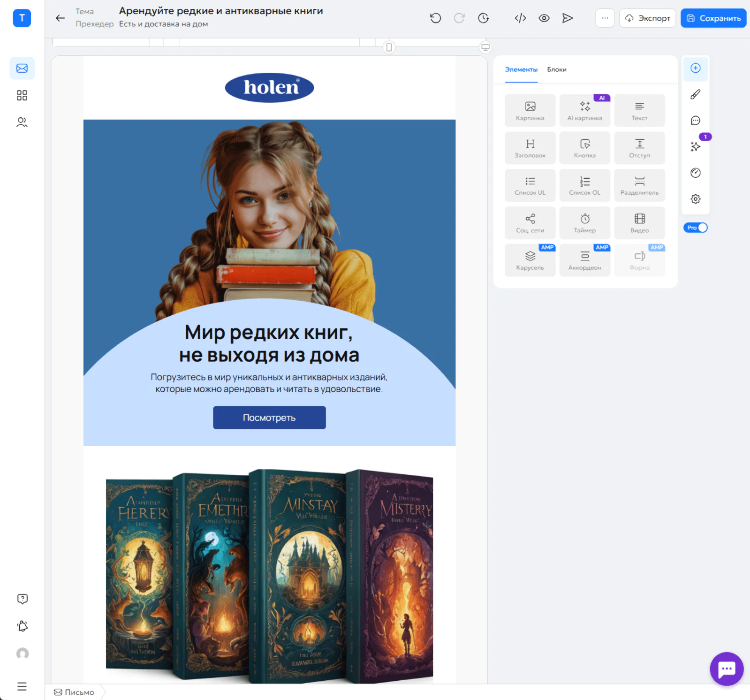The height and width of the screenshot is (700, 750).
Task: Add the Список OL element
Action: tap(585, 186)
